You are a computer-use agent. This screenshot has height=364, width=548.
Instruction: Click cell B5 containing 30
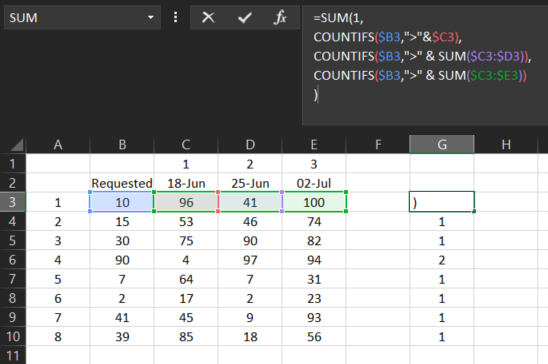(x=122, y=240)
